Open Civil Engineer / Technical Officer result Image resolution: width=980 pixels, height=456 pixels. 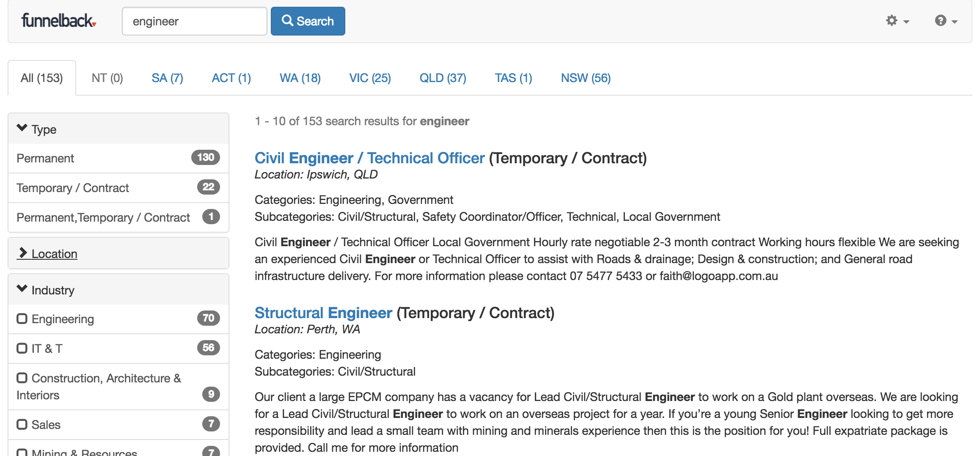[369, 158]
